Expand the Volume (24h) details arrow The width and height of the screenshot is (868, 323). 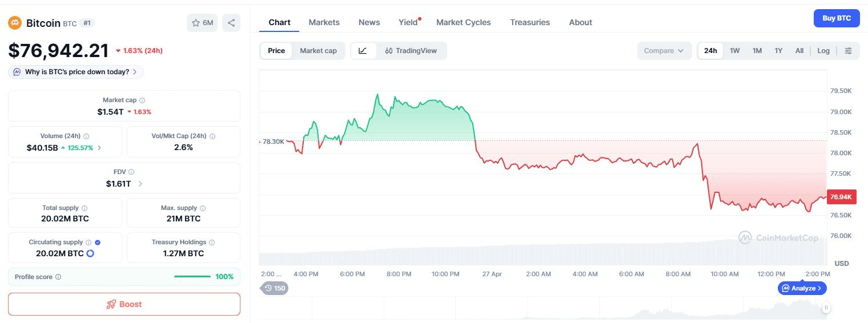[x=100, y=148]
